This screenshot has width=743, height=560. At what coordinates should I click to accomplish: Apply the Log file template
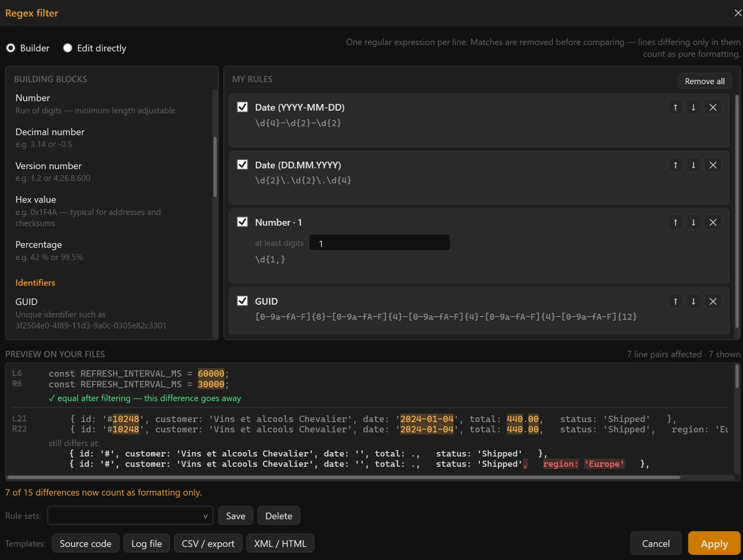pos(147,543)
